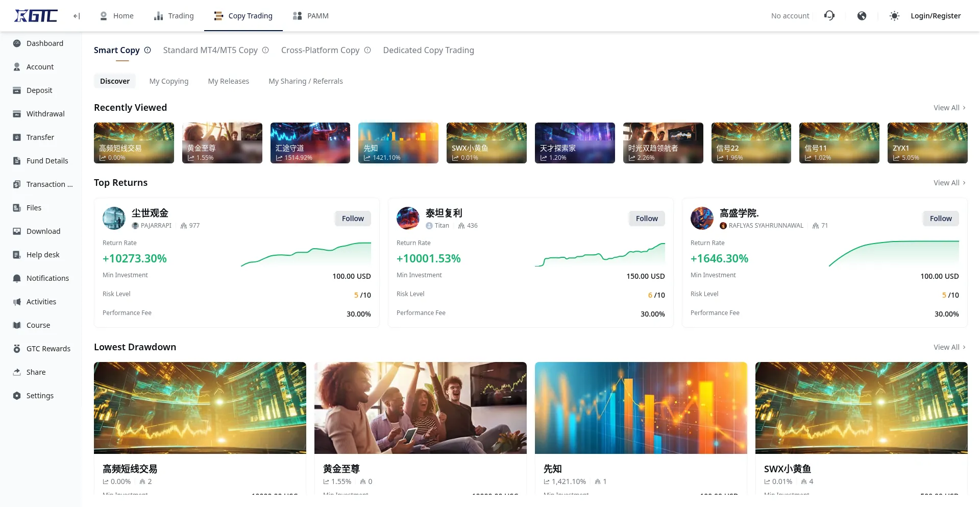980x507 pixels.
Task: Click the Dashboard sidebar icon
Action: (17, 43)
